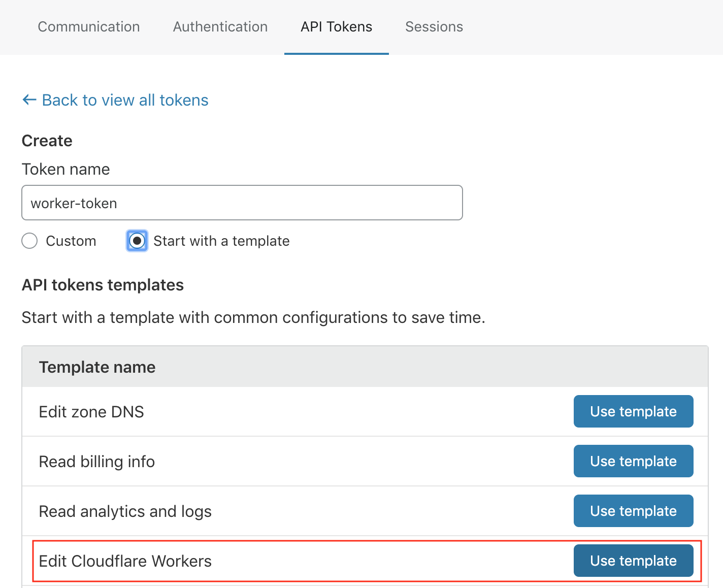The height and width of the screenshot is (588, 723).
Task: Click the Read billing info row name
Action: coord(96,462)
